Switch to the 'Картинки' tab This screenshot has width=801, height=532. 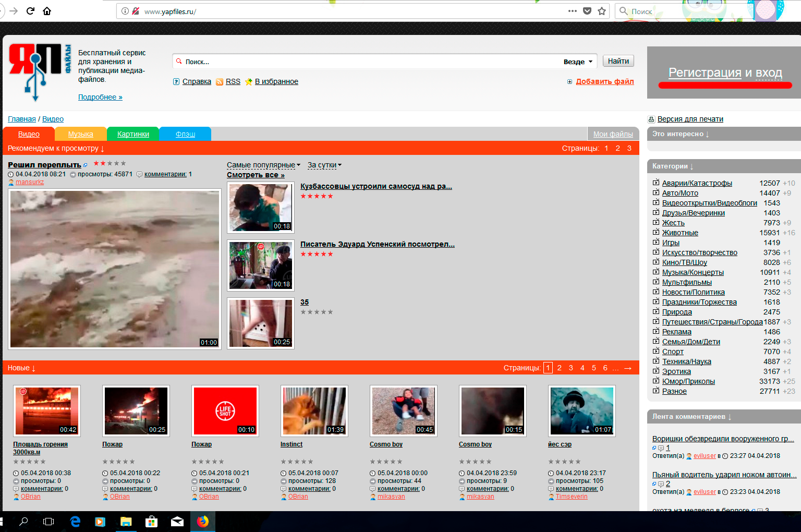click(x=133, y=134)
